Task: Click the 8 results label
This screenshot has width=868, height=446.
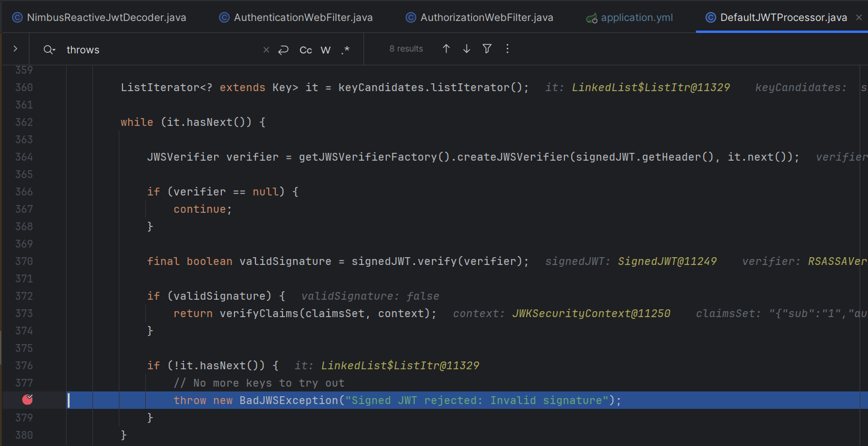Action: [x=406, y=49]
